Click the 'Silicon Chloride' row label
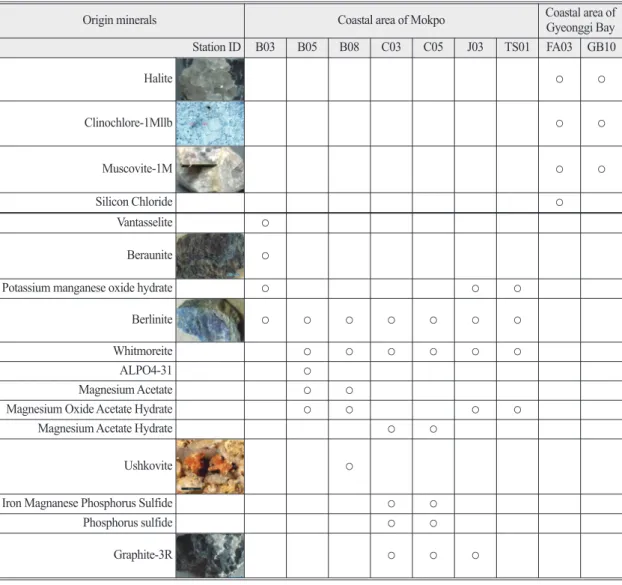 [x=134, y=202]
